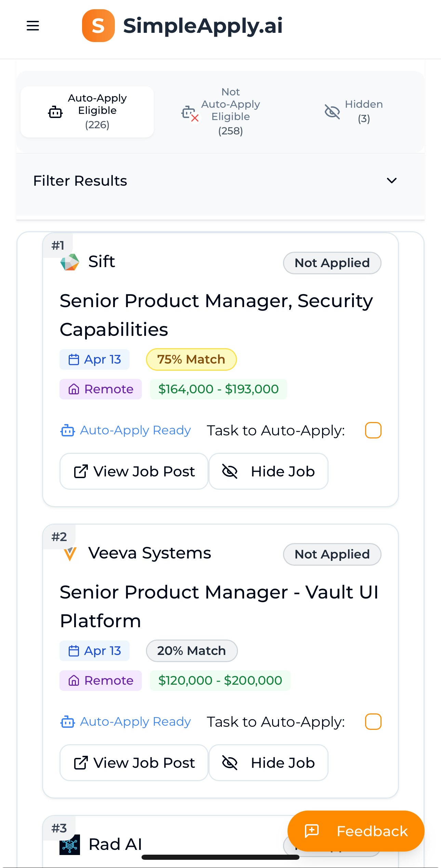Image resolution: width=441 pixels, height=868 pixels.
Task: Click home icon on Veeva's Remote tag
Action: (74, 681)
